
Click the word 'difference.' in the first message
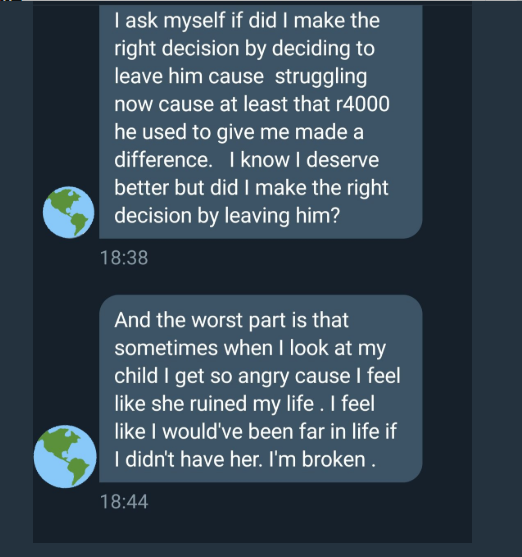point(163,160)
